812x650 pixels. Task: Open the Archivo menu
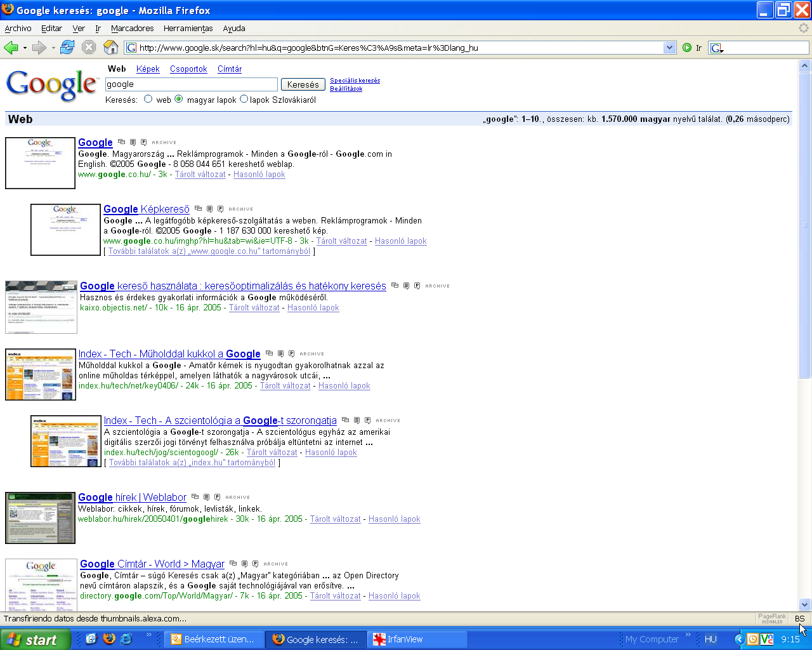pyautogui.click(x=18, y=28)
